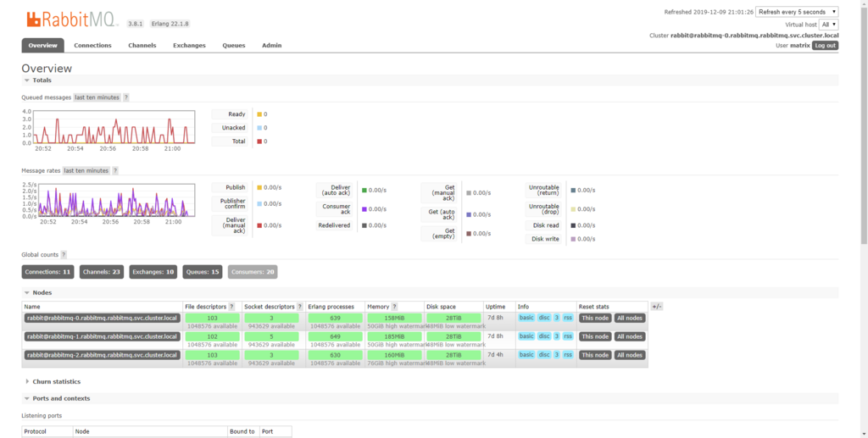The height and width of the screenshot is (438, 868).
Task: Click the Consumers: 20 count button
Action: [x=253, y=272]
